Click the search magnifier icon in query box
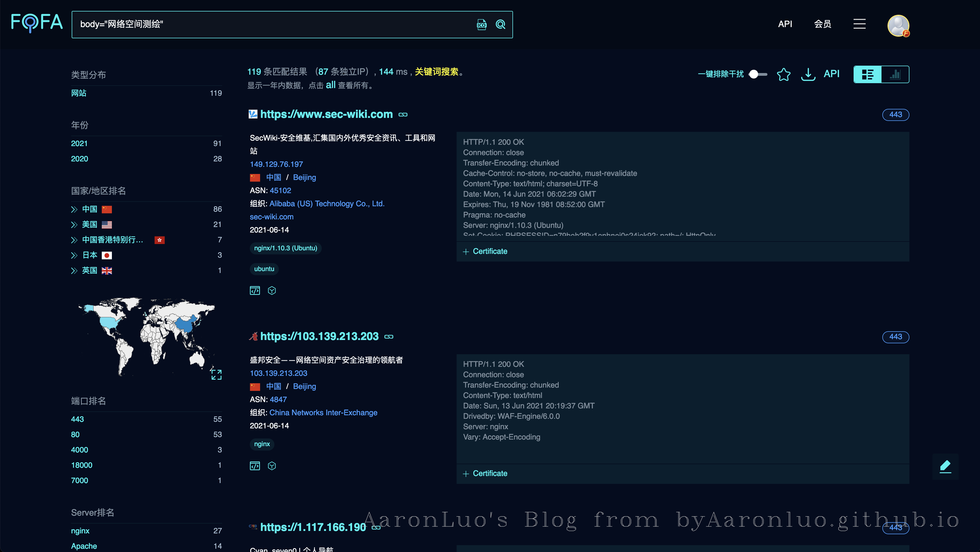This screenshot has width=980, height=552. pos(500,24)
